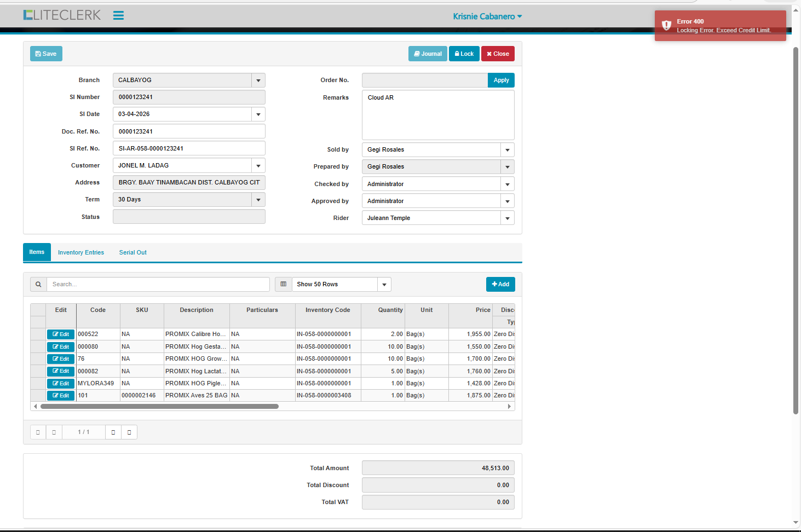Click the Lock button
Viewport: 801px width, 532px height.
464,54
